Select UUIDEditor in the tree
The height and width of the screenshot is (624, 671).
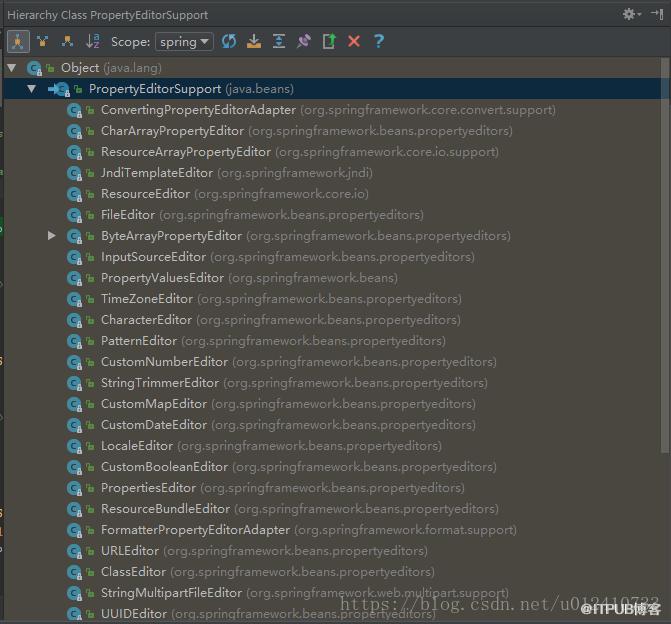tap(134, 613)
